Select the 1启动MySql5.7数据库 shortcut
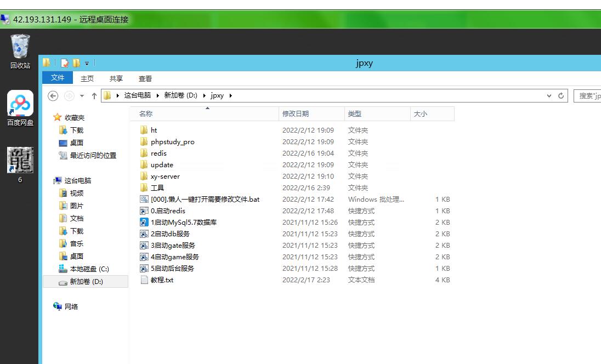601x364 pixels. click(184, 223)
